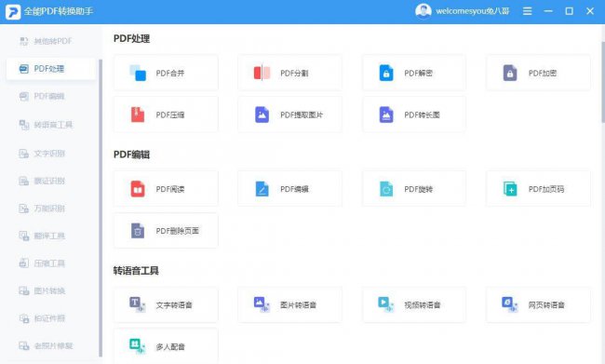Click the PDF提取图片 image icon

click(x=262, y=115)
